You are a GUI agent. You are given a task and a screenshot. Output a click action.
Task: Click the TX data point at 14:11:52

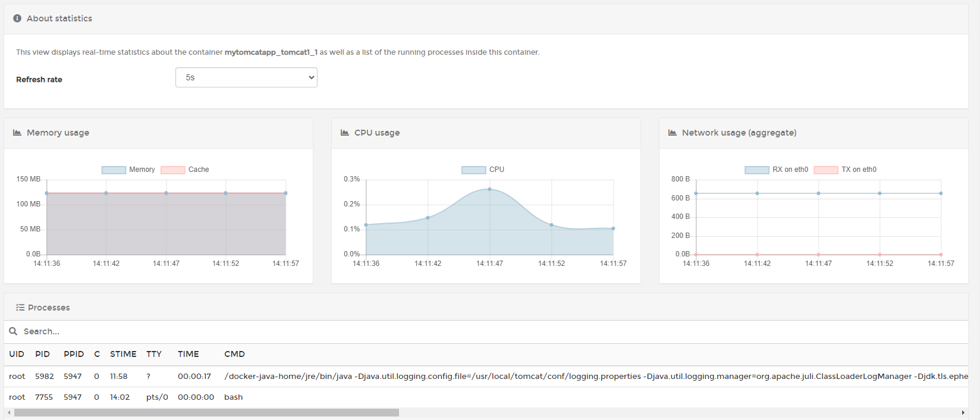point(880,255)
